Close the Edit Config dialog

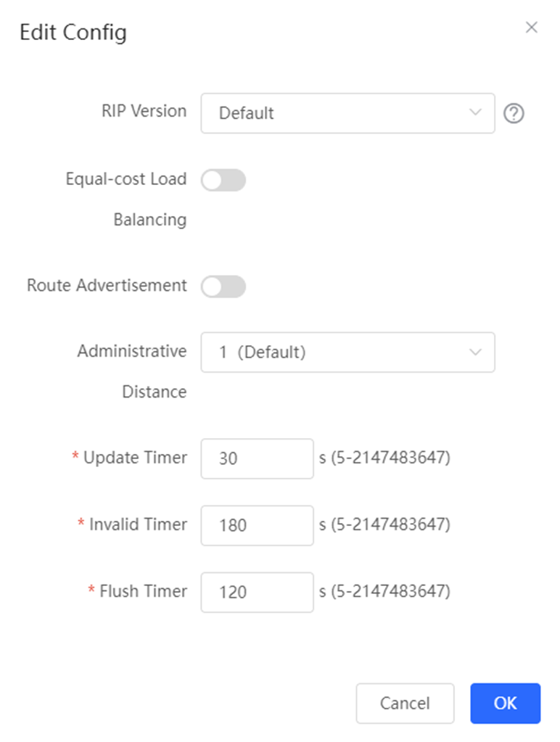pyautogui.click(x=532, y=28)
